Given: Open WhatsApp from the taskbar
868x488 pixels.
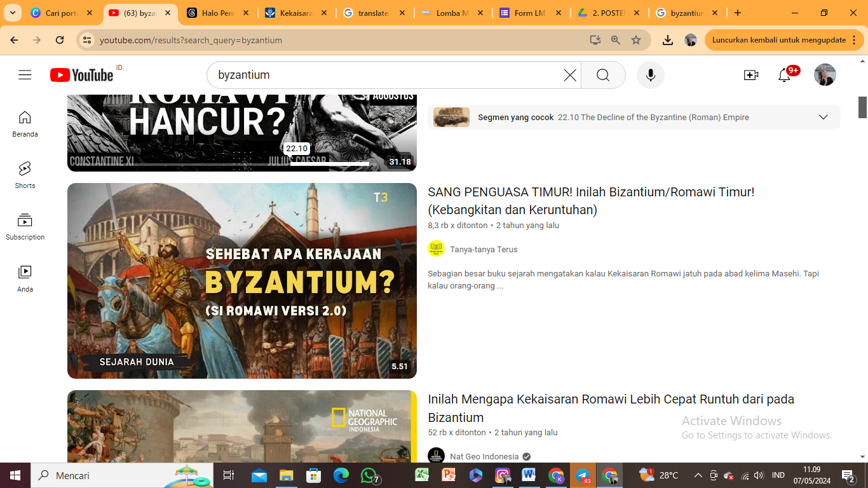Looking at the screenshot, I should (369, 475).
